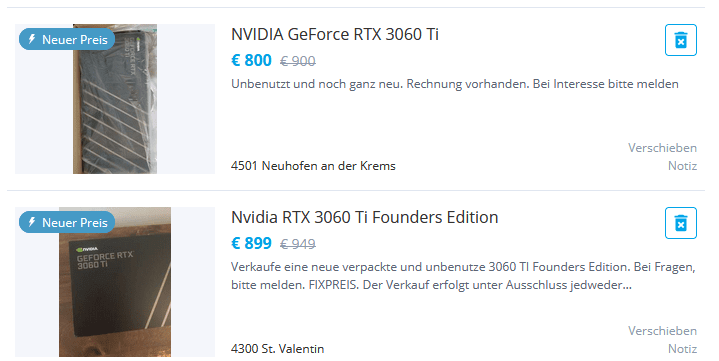This screenshot has width=719, height=361.
Task: Open the Nvidia RTX 3060 Ti Founders Edition title
Action: [x=365, y=217]
